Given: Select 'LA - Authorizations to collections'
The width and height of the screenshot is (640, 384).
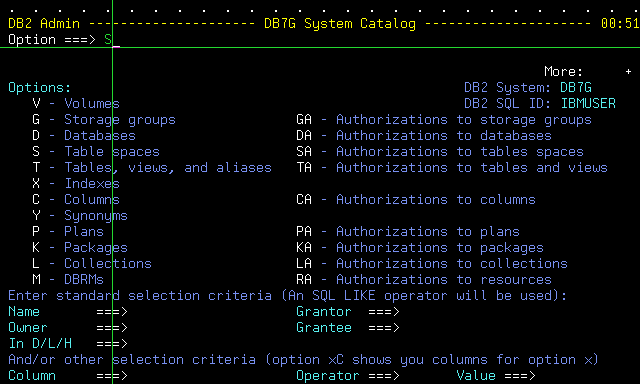Looking at the screenshot, I should [432, 264].
